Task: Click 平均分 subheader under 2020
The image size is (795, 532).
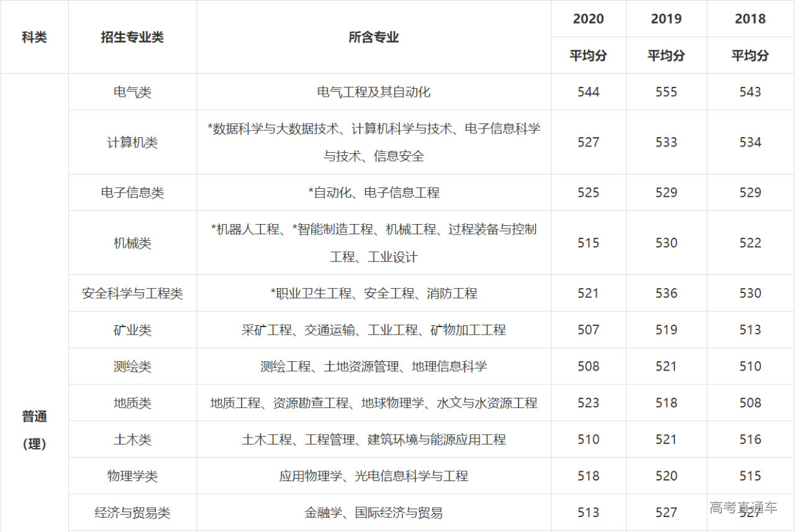Action: click(x=588, y=55)
